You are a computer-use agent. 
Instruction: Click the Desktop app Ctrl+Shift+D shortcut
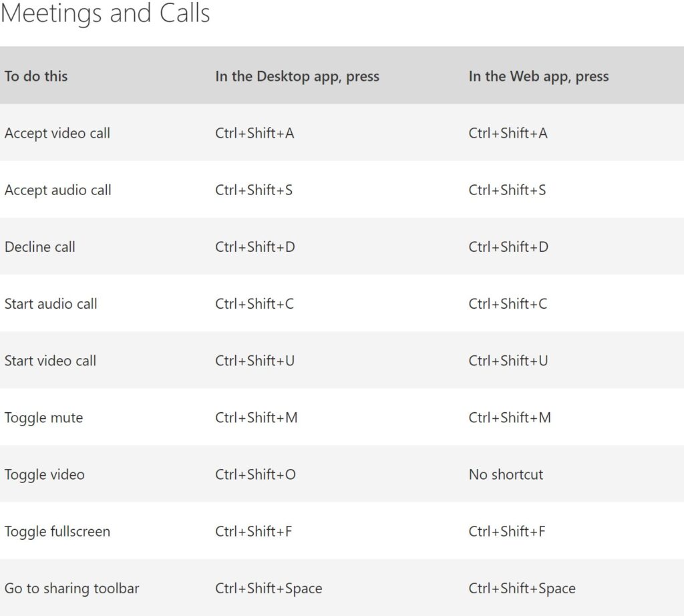pyautogui.click(x=255, y=247)
